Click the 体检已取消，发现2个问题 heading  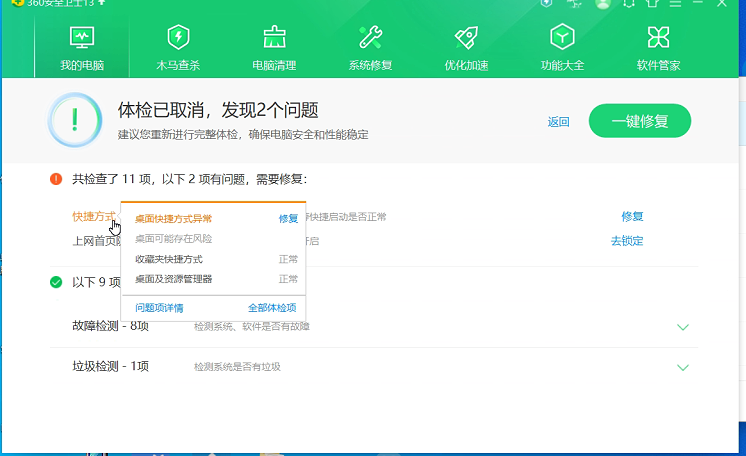click(x=218, y=110)
